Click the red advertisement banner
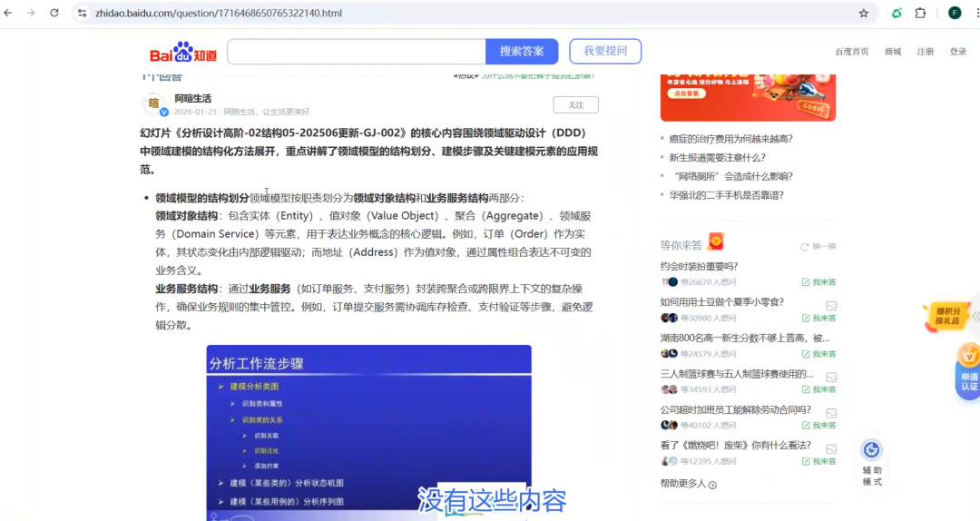The width and height of the screenshot is (980, 521). pyautogui.click(x=748, y=97)
